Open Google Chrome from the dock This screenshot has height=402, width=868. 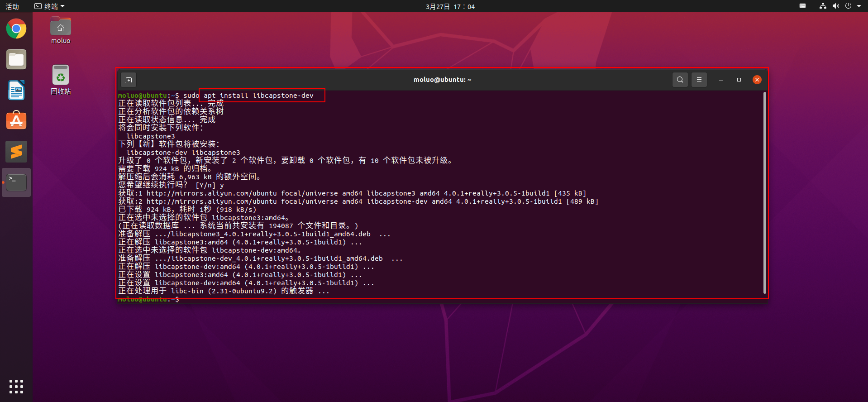click(16, 29)
